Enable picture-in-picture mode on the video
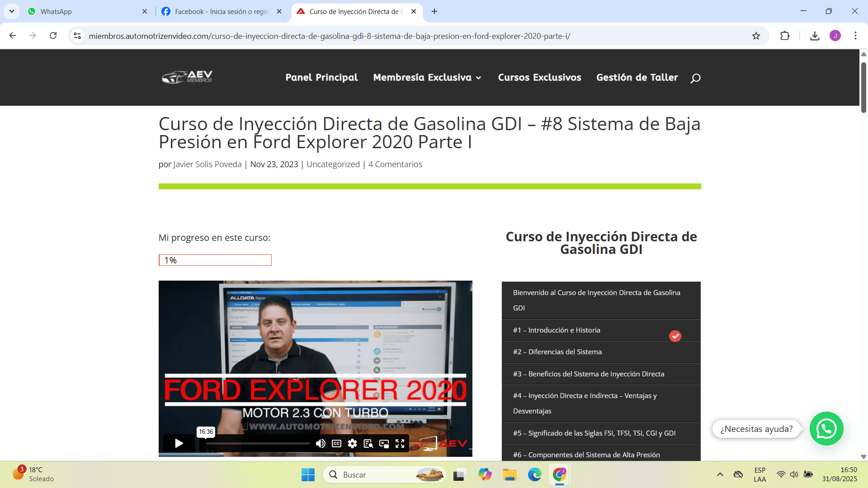Viewport: 868px width, 488px height. point(384,443)
